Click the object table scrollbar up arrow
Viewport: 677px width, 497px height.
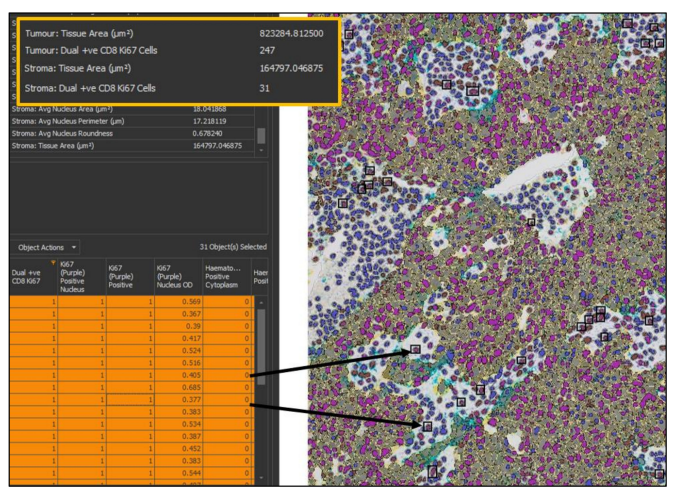point(261,303)
